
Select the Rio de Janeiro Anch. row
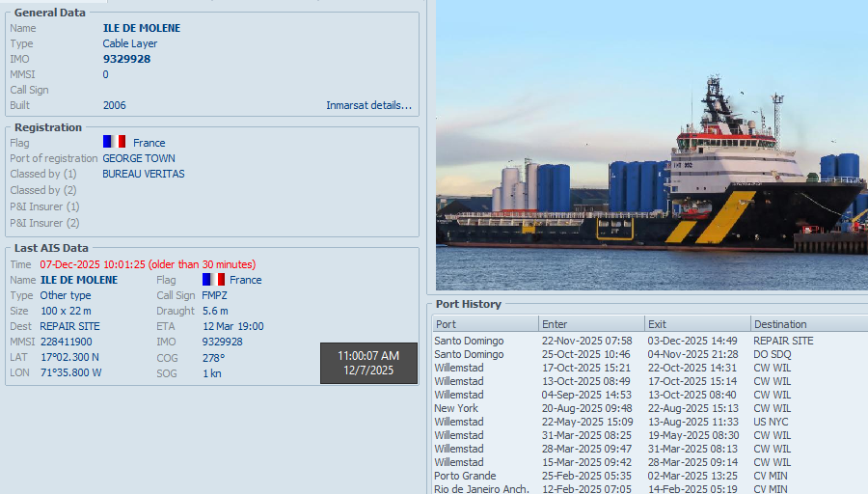(650, 488)
